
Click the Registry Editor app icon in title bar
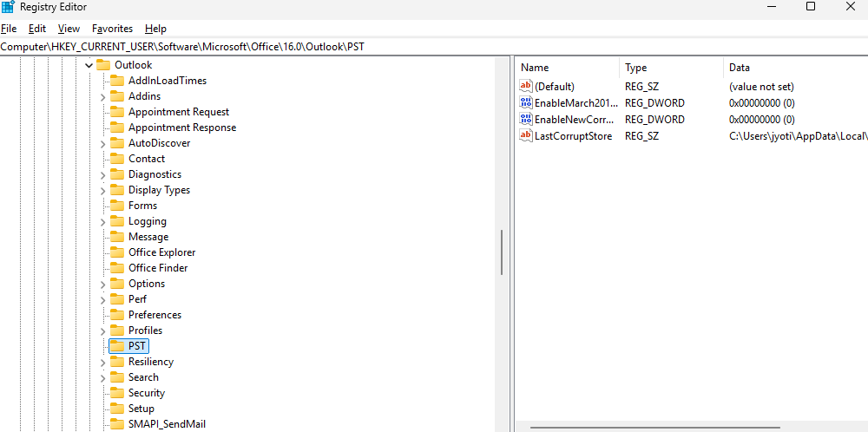point(9,7)
